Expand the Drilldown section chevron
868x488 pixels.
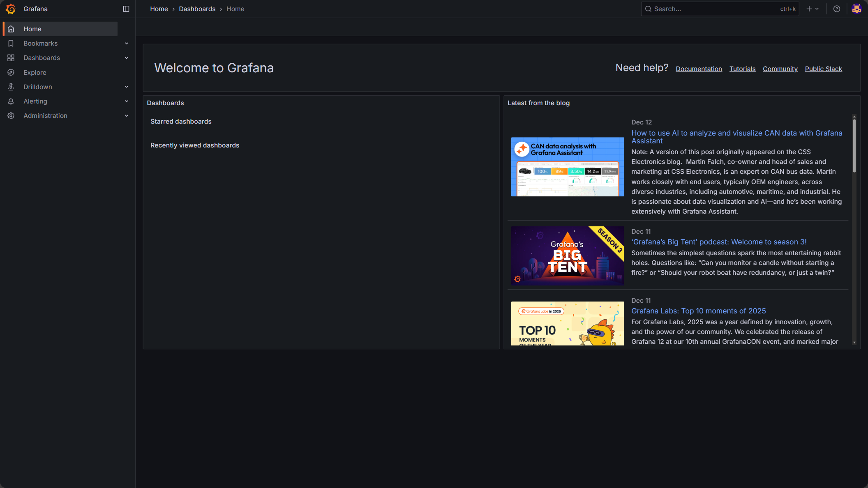[127, 87]
